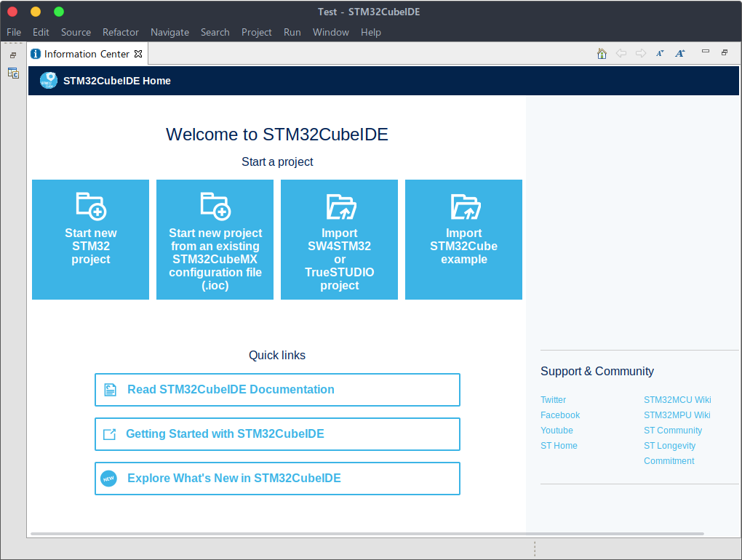Image resolution: width=742 pixels, height=560 pixels.
Task: Click the Start a project heading
Action: (277, 161)
